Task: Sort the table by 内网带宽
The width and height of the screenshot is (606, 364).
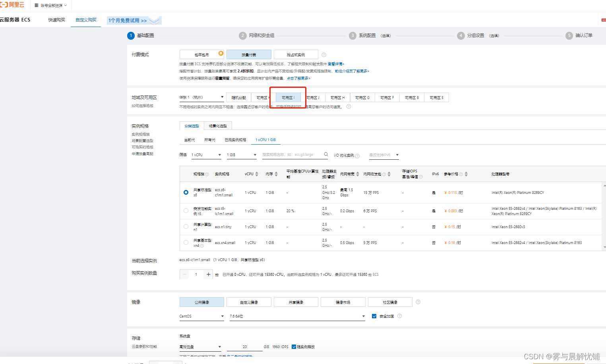Action: click(358, 174)
